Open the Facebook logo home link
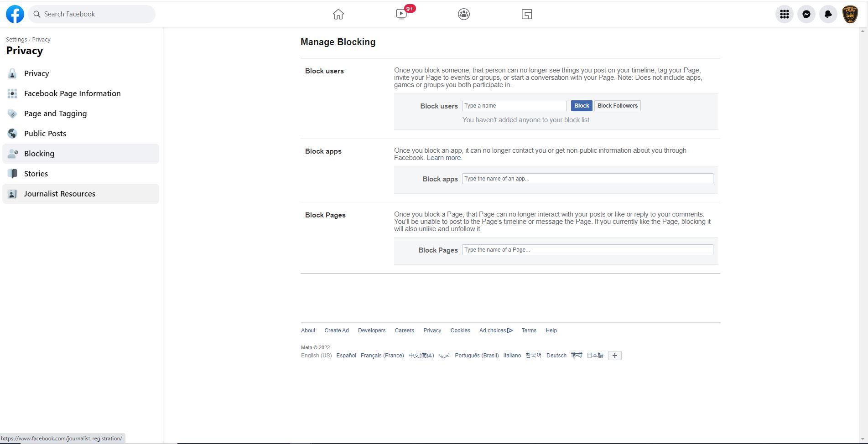 click(x=15, y=14)
